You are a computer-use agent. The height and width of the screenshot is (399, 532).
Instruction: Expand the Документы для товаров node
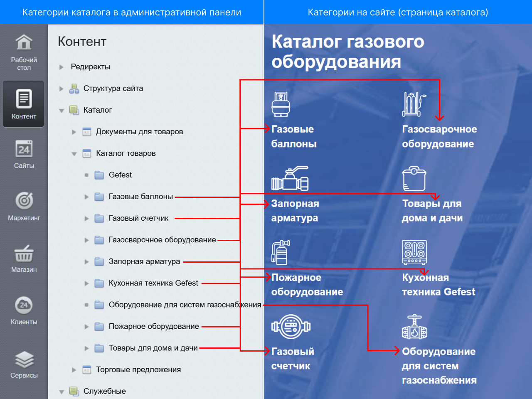pyautogui.click(x=74, y=132)
